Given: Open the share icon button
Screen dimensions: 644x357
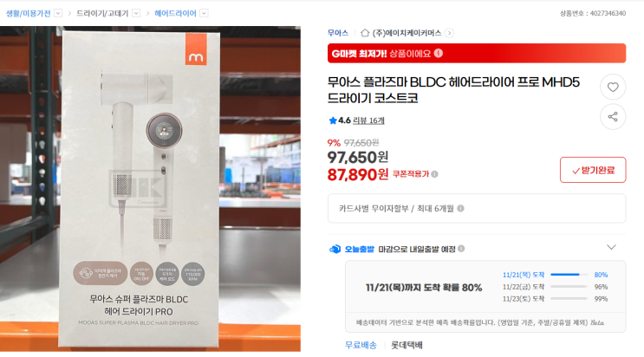Looking at the screenshot, I should (x=613, y=117).
